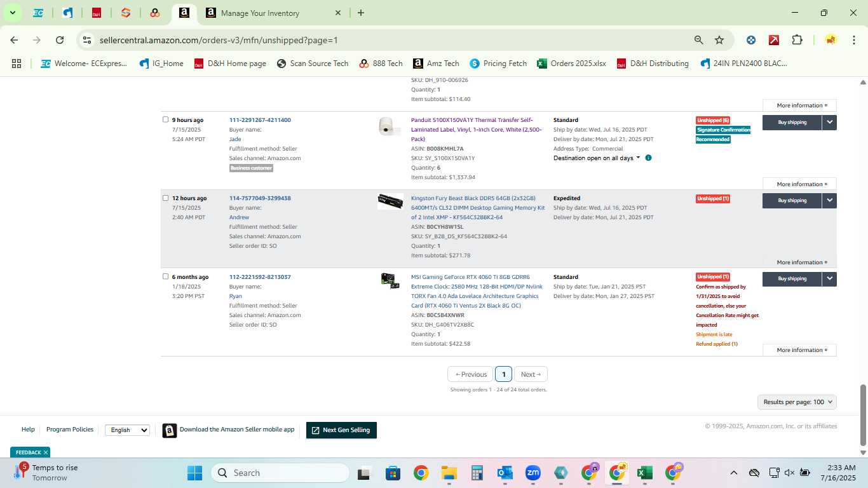Screen dimensions: 868x488
Task: Open the Extensions puzzle icon
Action: [797, 40]
